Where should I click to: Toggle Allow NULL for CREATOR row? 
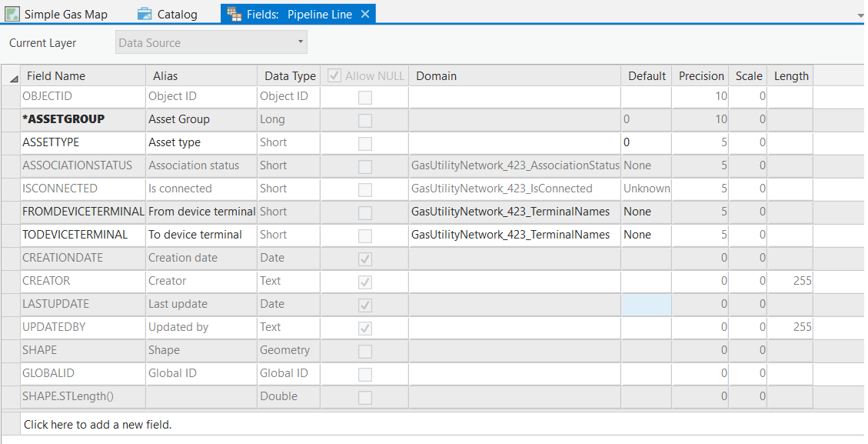(364, 282)
